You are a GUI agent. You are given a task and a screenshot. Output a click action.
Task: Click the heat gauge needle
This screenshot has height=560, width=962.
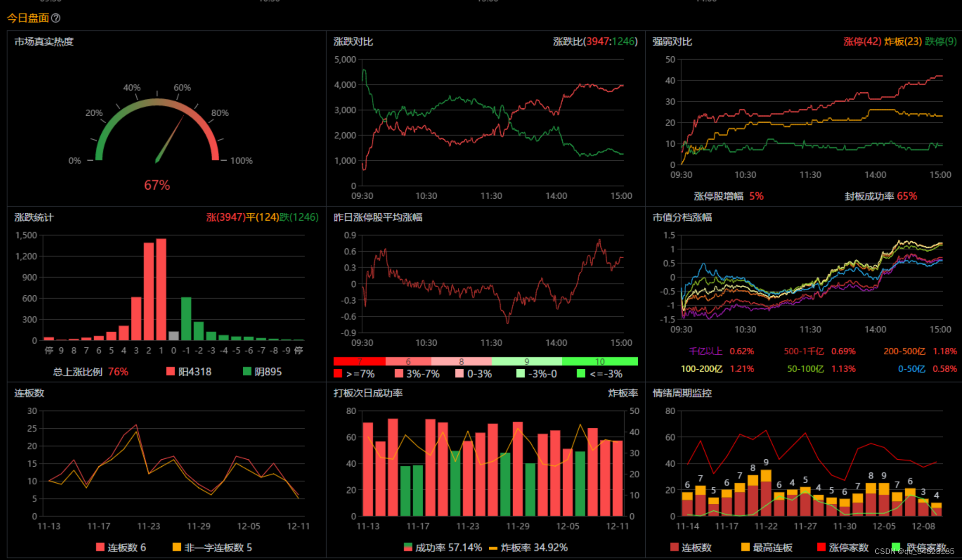[170, 139]
